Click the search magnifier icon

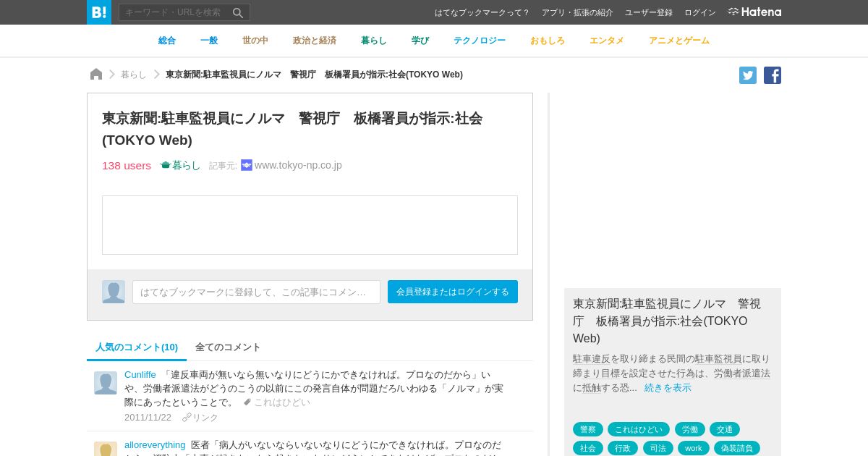(237, 12)
